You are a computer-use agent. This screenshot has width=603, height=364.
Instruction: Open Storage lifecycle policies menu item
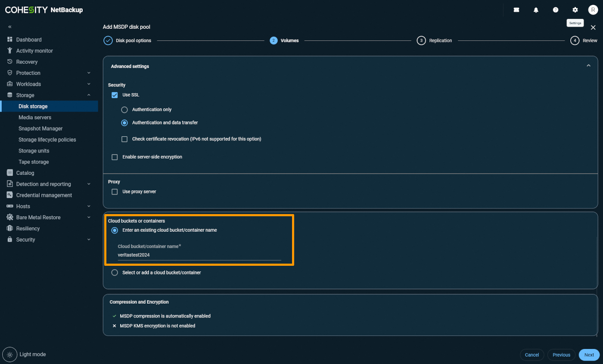[47, 140]
